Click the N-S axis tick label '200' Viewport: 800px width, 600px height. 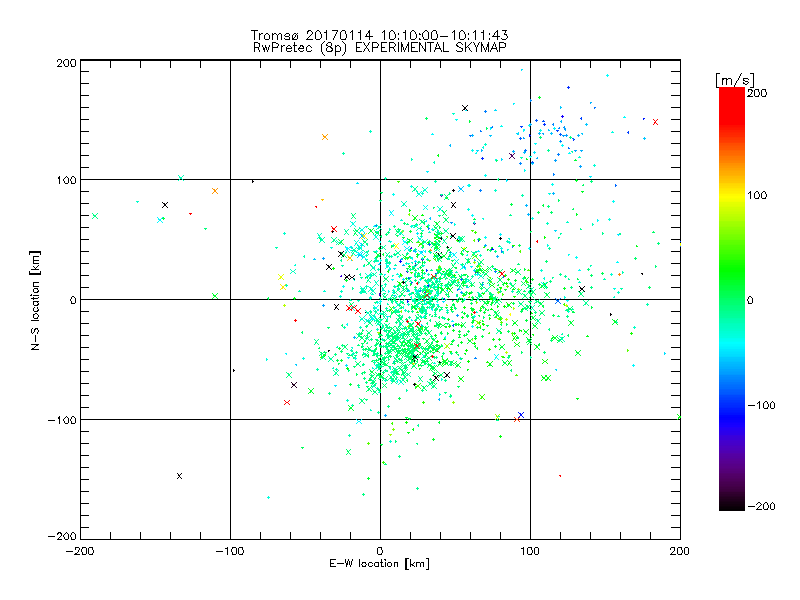66,63
